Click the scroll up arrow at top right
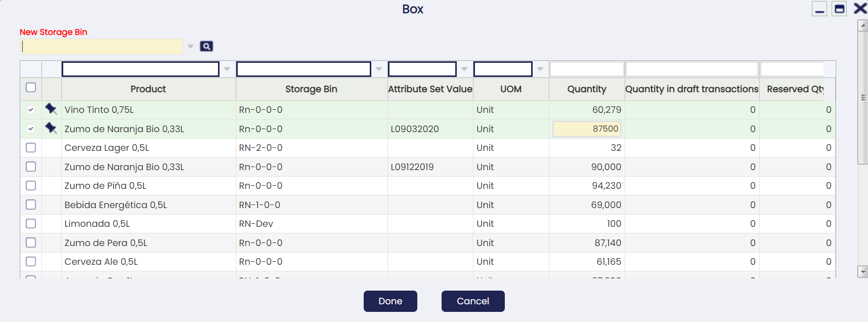 863,26
